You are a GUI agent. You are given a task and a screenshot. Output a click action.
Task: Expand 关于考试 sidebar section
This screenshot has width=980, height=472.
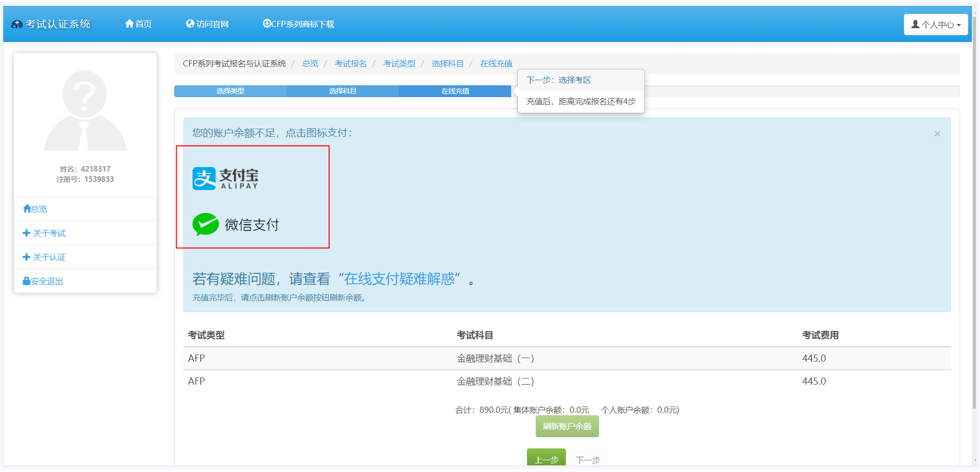coord(85,233)
